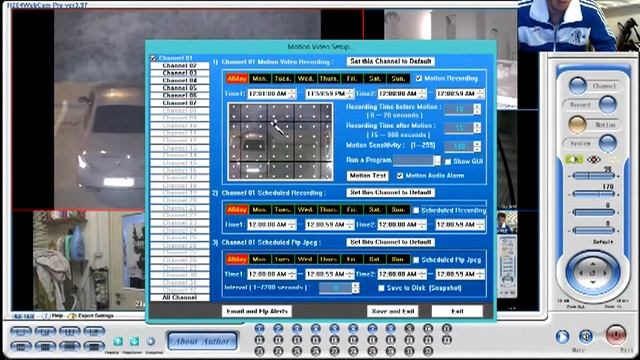Select Mon. tab in Motion Video Recording
Image resolution: width=640 pixels, height=360 pixels.
(260, 78)
